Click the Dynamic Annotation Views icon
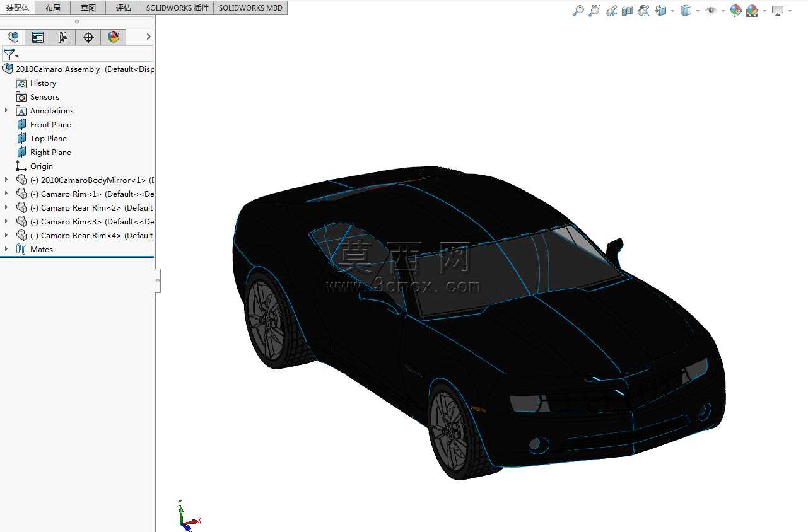 click(x=643, y=11)
